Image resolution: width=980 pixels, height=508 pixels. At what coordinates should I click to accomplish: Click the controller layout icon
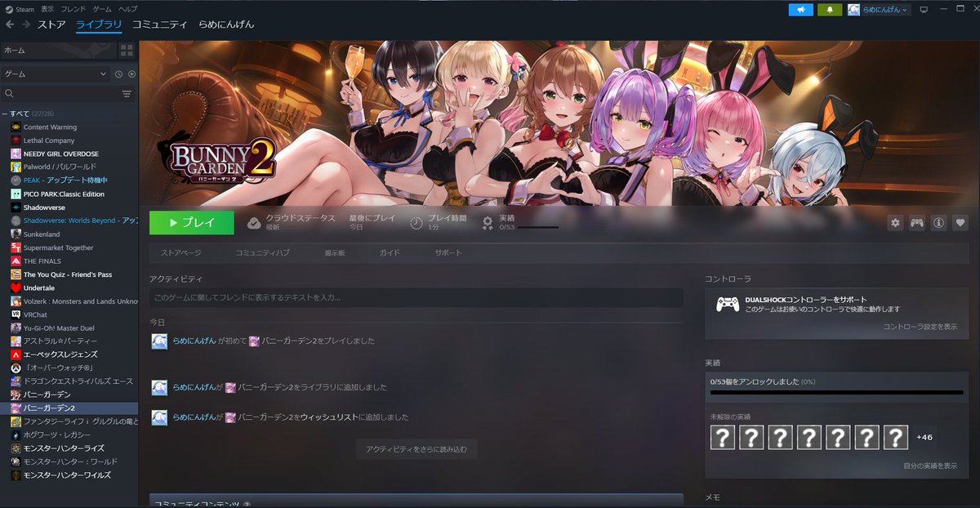tap(917, 223)
